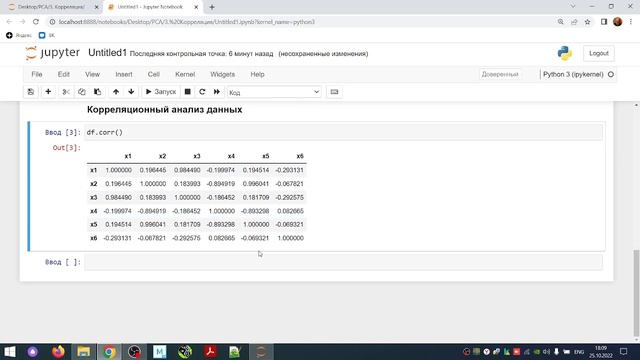The height and width of the screenshot is (360, 640).
Task: Open the File menu
Action: pyautogui.click(x=37, y=74)
